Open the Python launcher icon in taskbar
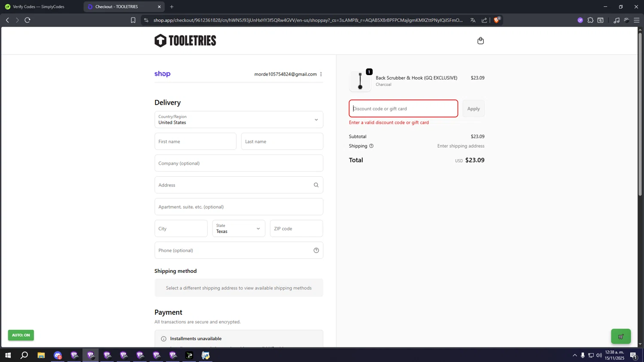The height and width of the screenshot is (362, 644). pyautogui.click(x=206, y=355)
